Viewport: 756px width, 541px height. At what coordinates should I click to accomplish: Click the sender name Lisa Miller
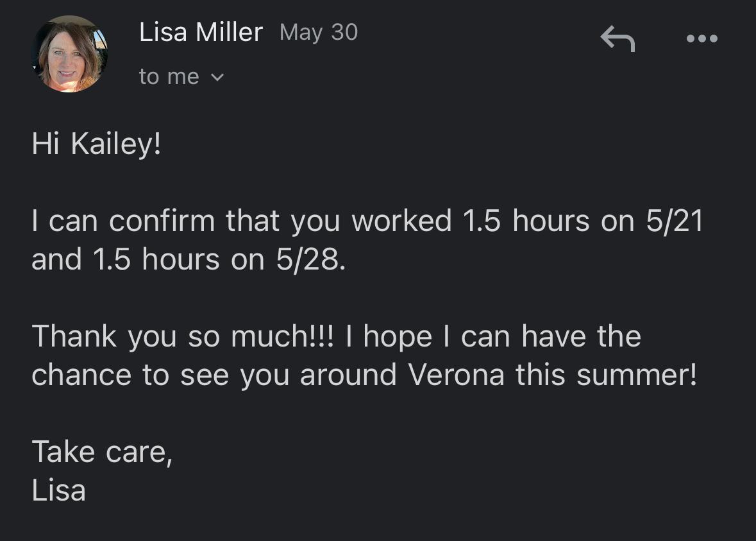[x=201, y=32]
